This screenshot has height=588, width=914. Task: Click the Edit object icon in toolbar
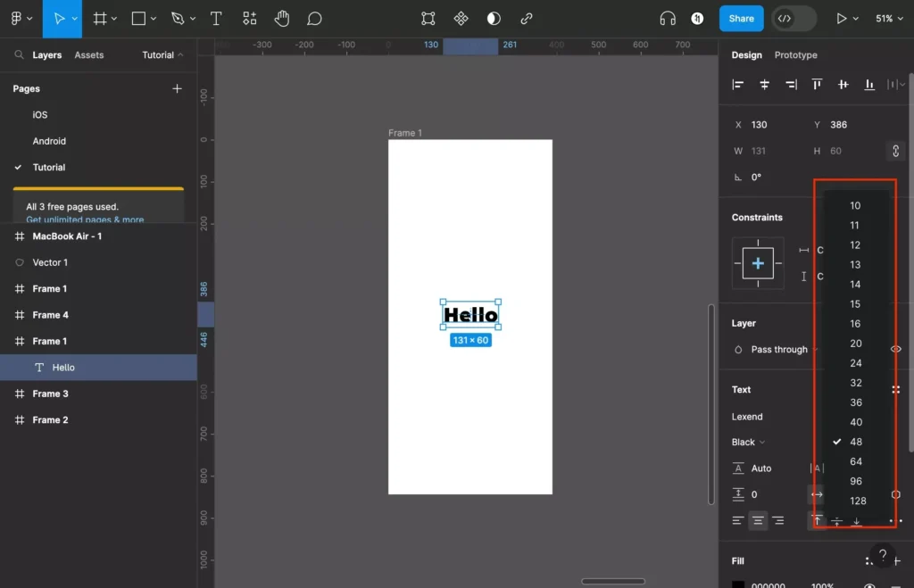pos(428,19)
